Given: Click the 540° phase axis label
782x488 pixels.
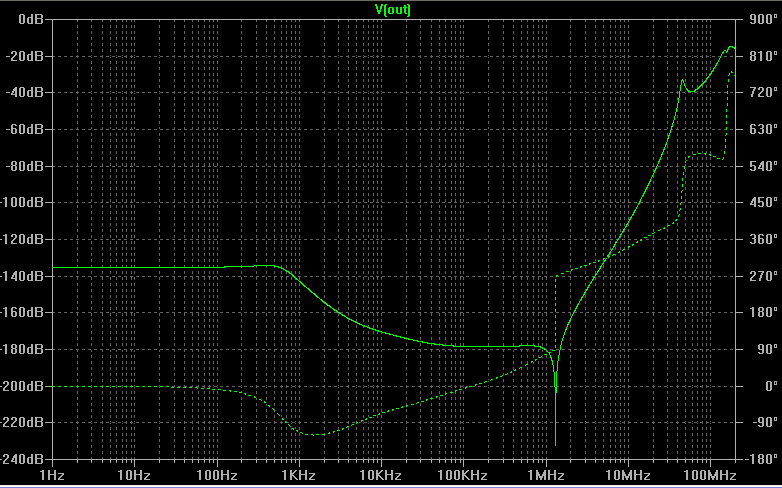Looking at the screenshot, I should [x=763, y=166].
